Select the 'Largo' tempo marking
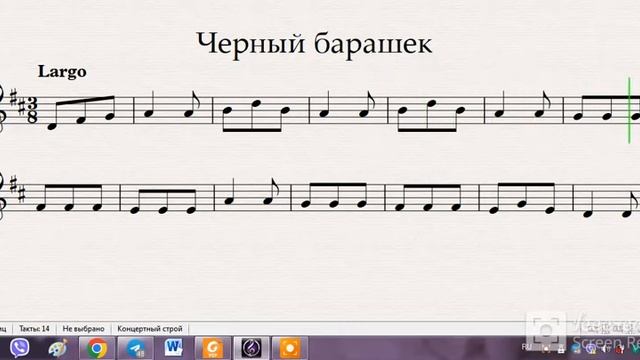This screenshot has width=640, height=360. (62, 72)
